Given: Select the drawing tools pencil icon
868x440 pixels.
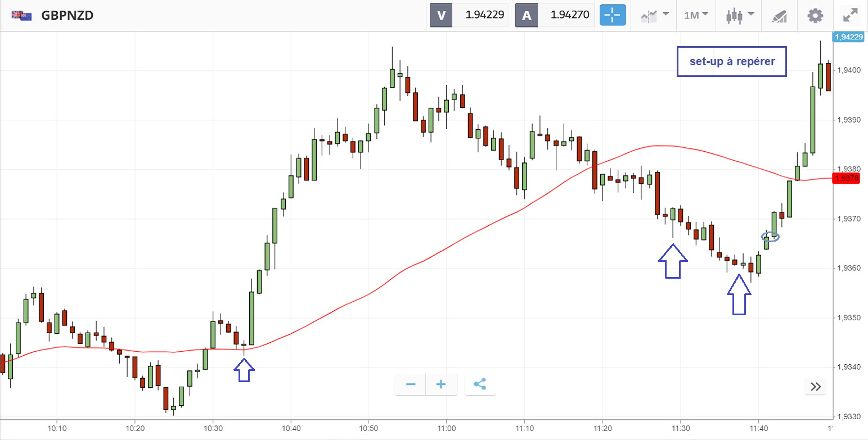Looking at the screenshot, I should pyautogui.click(x=779, y=16).
